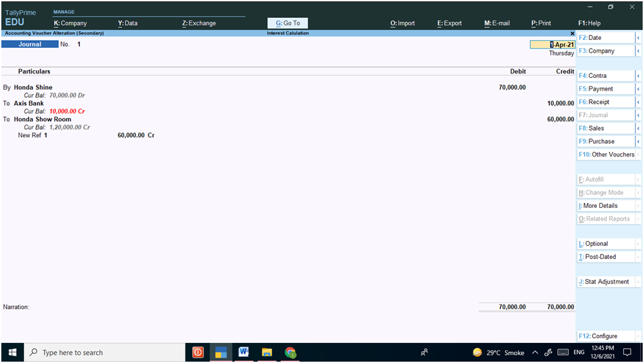Open the Windows Start menu

point(13,352)
